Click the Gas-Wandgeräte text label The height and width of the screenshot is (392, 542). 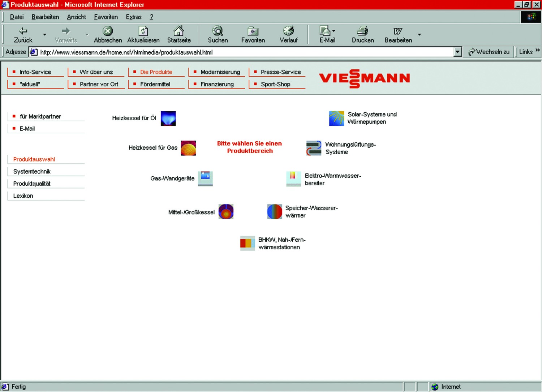click(x=172, y=178)
